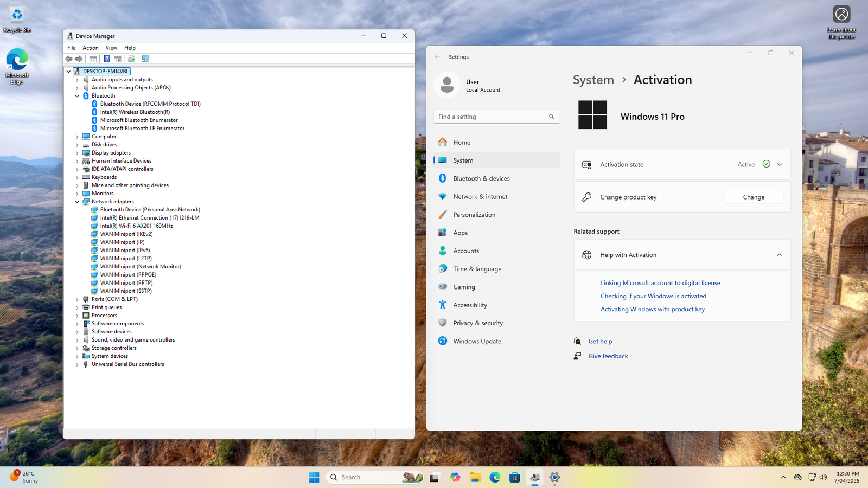The image size is (868, 488).
Task: Open the Action menu in Device Manager
Action: pos(91,48)
